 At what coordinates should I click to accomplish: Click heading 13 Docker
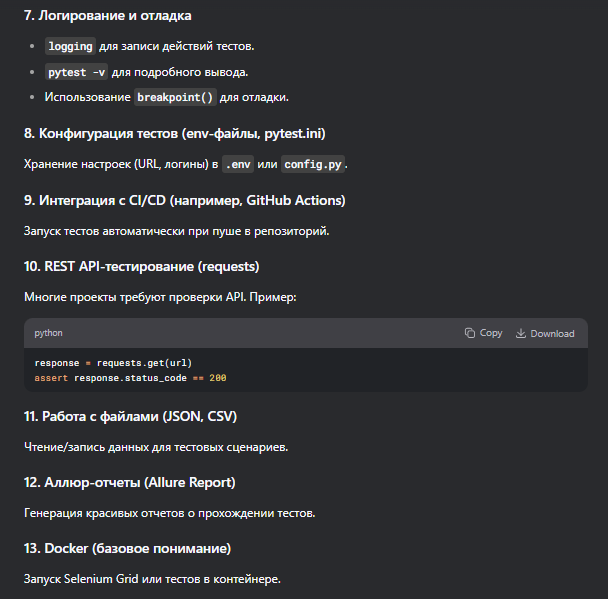tap(127, 549)
